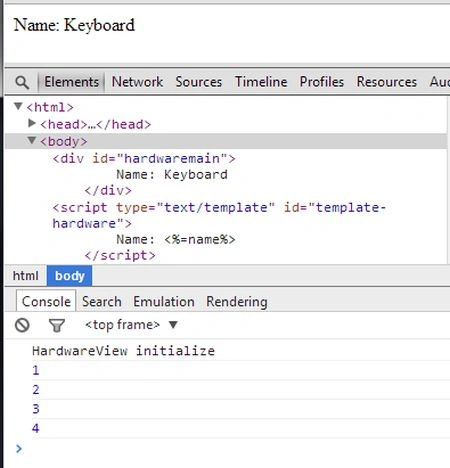Open the Rendering drawer tab
This screenshot has width=450, height=468.
point(237,302)
